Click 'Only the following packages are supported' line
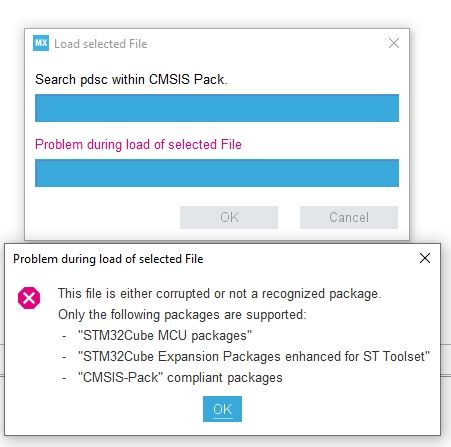Image resolution: width=451 pixels, height=447 pixels. click(x=182, y=314)
